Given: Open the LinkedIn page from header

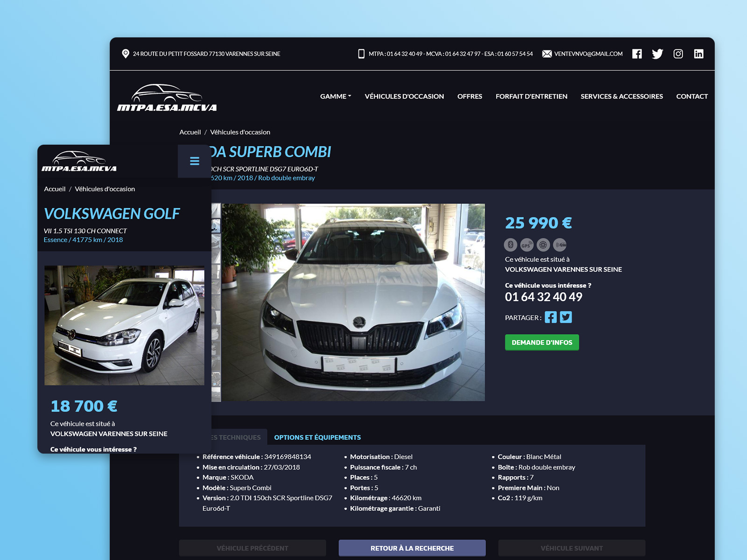Looking at the screenshot, I should tap(698, 54).
